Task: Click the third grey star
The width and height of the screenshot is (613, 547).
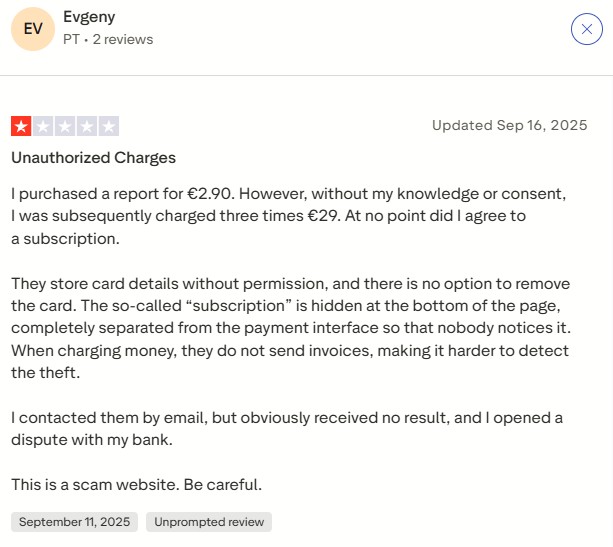Action: click(65, 126)
